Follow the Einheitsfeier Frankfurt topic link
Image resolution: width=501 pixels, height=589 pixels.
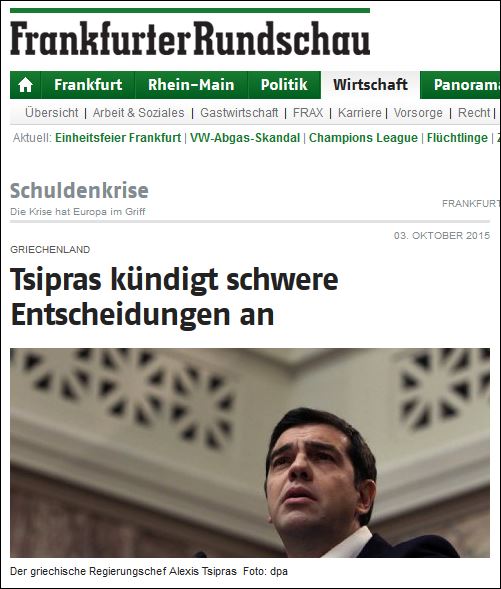(118, 138)
